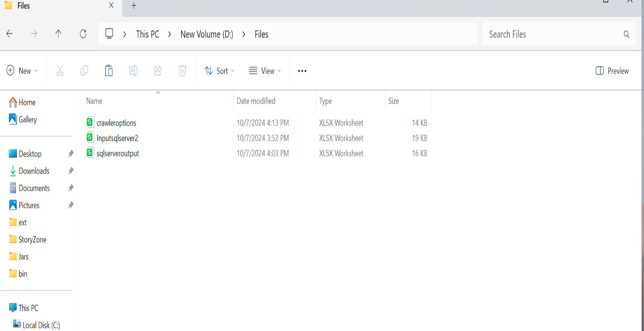Click New Volume (D:) in the address path
644x331 pixels.
coord(207,34)
